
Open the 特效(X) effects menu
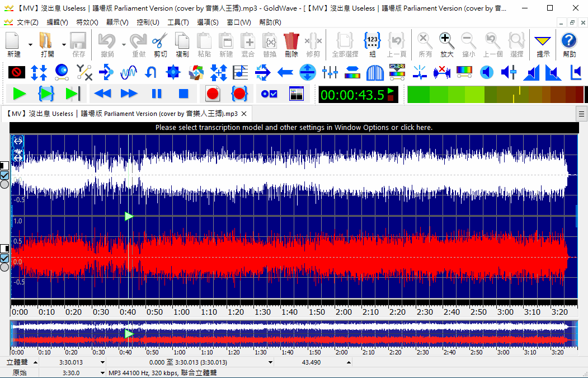click(x=87, y=22)
